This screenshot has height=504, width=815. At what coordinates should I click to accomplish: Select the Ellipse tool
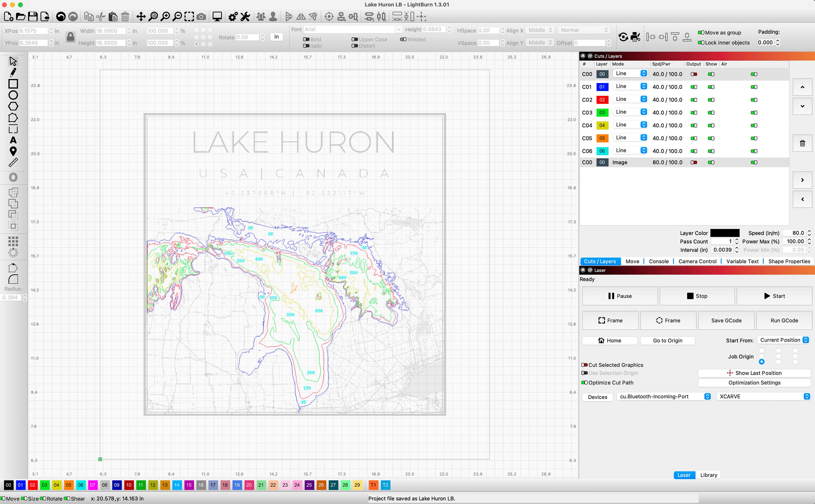13,95
